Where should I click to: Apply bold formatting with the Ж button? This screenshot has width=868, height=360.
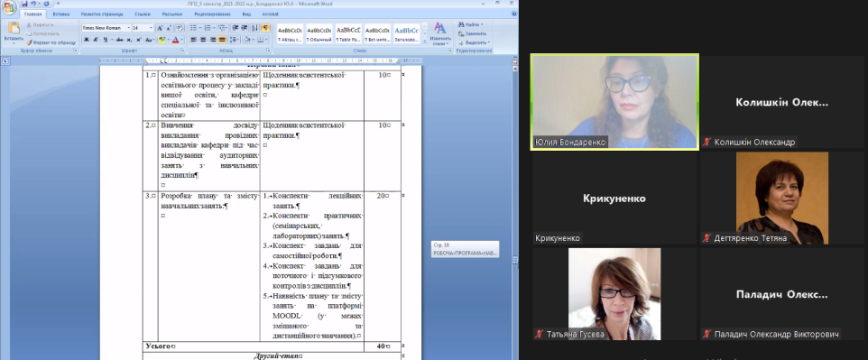tap(87, 40)
